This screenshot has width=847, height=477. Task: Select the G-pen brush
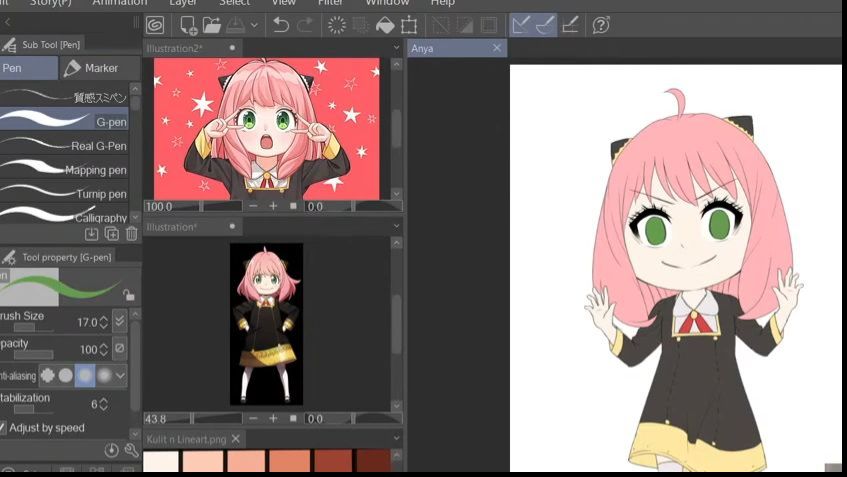point(64,121)
